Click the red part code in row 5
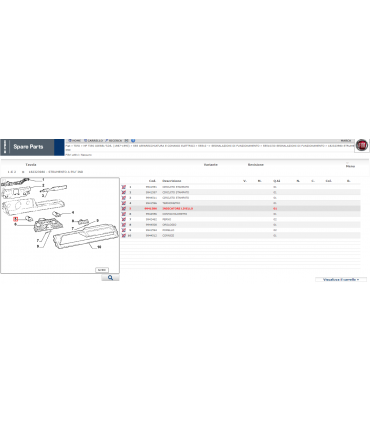Viewport: 370px width, 423px height. (x=150, y=208)
